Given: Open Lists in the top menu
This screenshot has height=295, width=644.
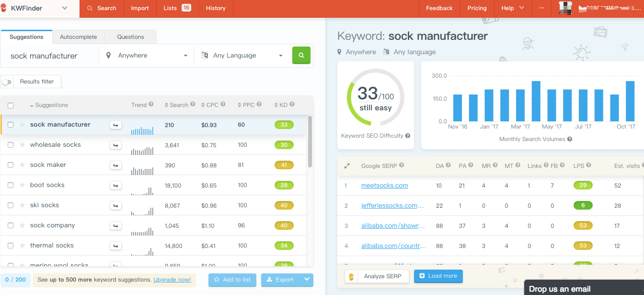Looking at the screenshot, I should pyautogui.click(x=177, y=8).
